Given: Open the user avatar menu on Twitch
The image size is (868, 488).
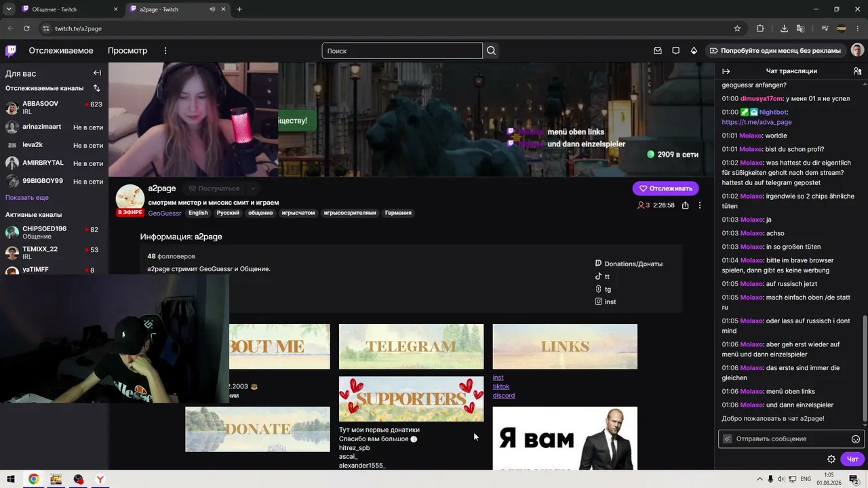Looking at the screenshot, I should click(857, 51).
